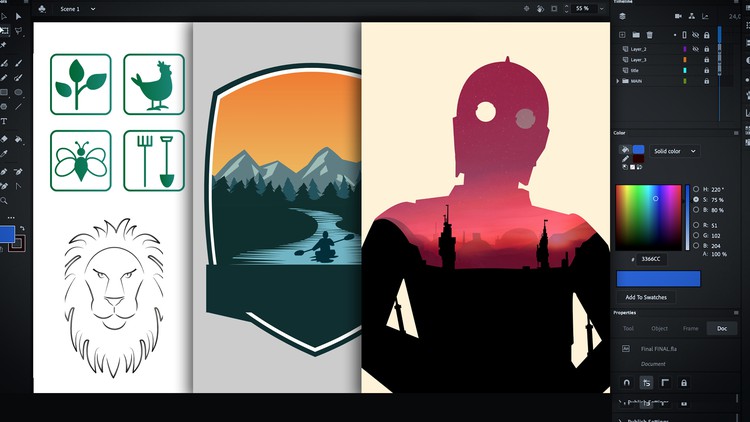Viewport: 750px width, 422px height.
Task: Open the Color panel options menu
Action: click(736, 133)
